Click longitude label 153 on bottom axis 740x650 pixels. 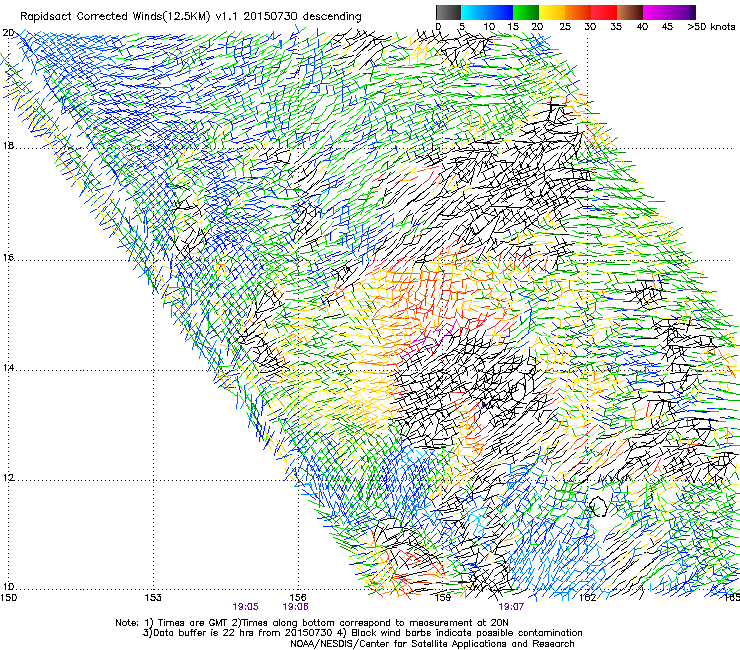coord(153,598)
